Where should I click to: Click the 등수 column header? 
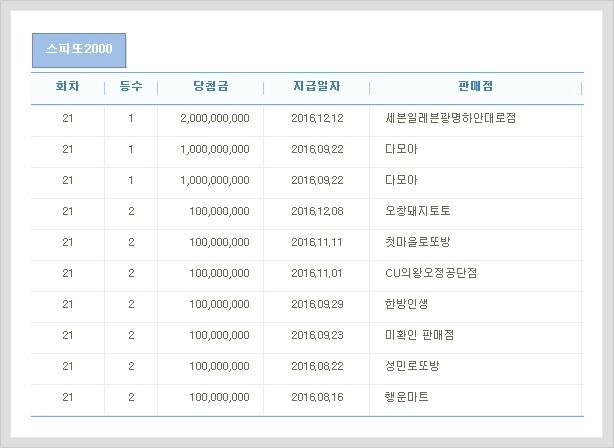pyautogui.click(x=131, y=86)
